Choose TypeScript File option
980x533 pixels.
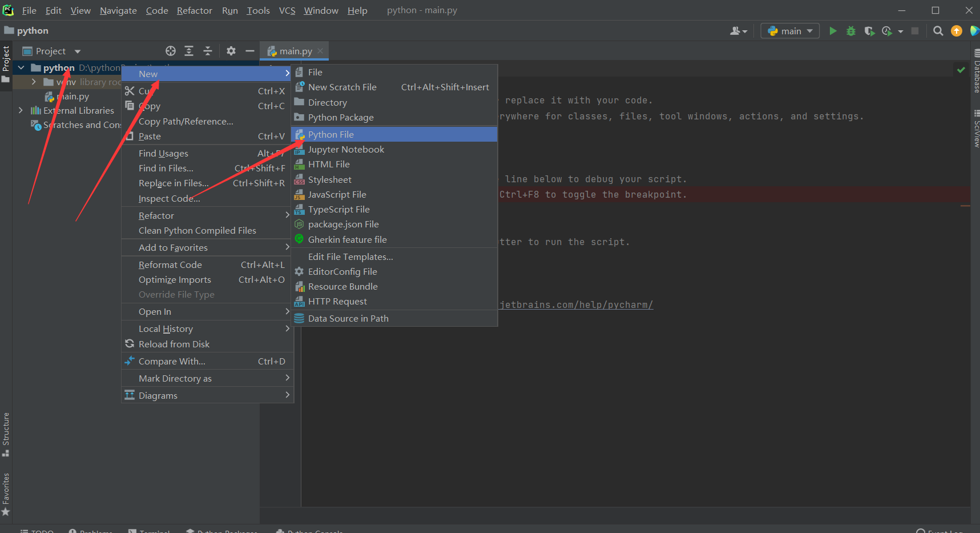(394, 209)
